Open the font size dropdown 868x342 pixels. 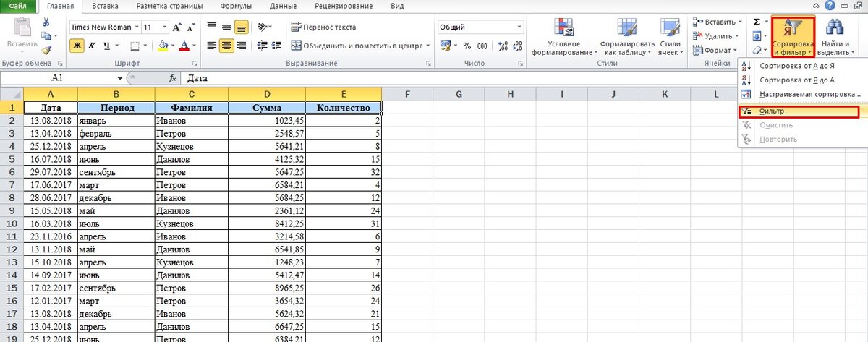163,27
